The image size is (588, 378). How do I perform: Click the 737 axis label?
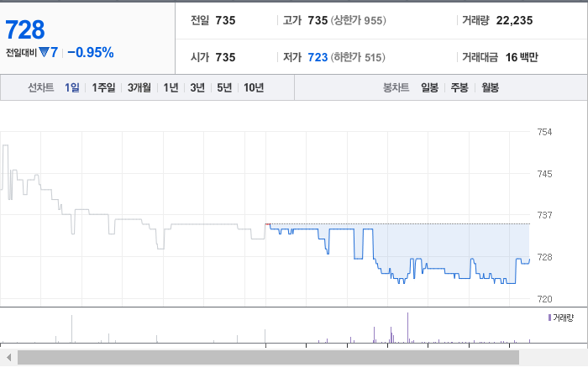[x=544, y=215]
